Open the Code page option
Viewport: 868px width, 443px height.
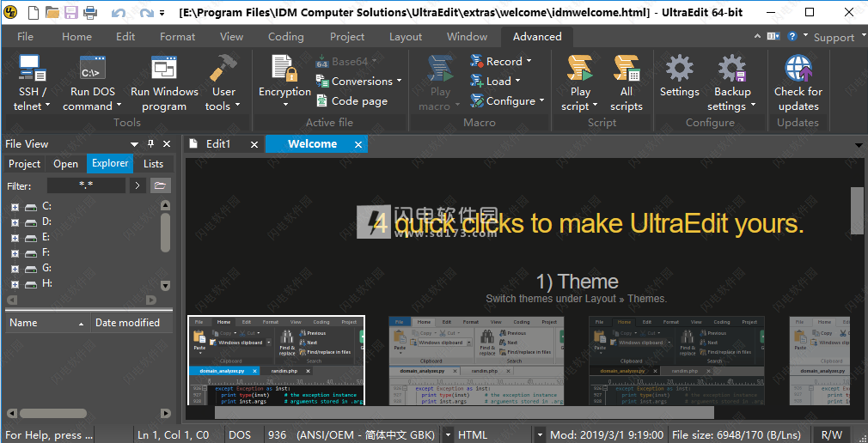(x=351, y=101)
